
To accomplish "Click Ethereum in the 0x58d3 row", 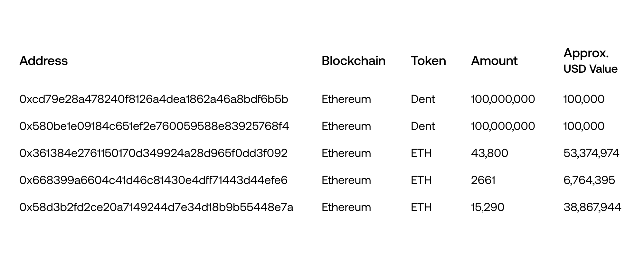I will pos(346,207).
